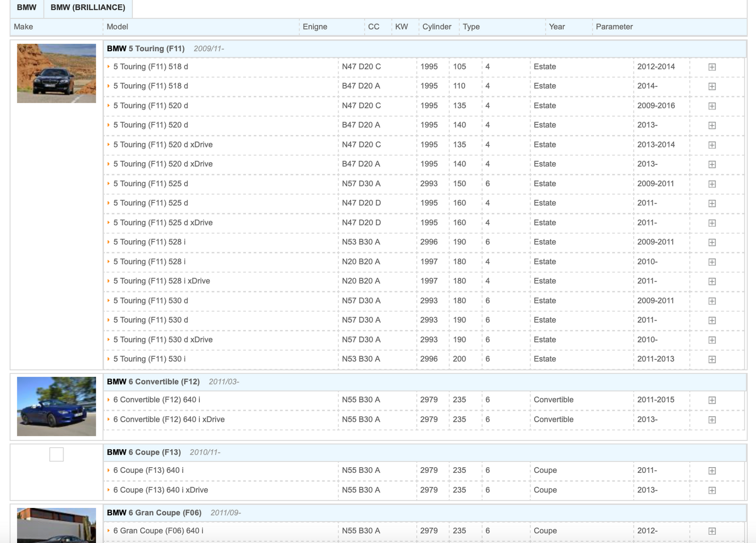The width and height of the screenshot is (756, 543).
Task: Expand plus icon for 525 d N57 D30 A row
Action: [712, 184]
